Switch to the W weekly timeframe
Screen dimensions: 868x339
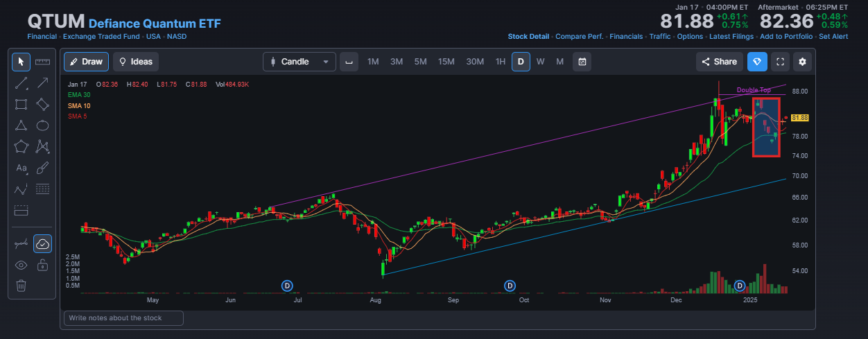[x=540, y=62]
